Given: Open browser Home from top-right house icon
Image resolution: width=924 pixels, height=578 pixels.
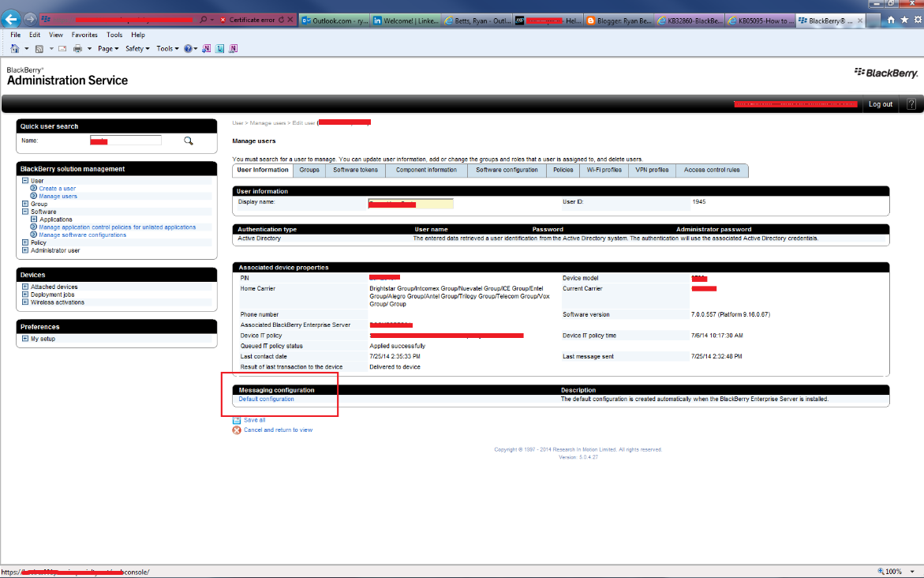Looking at the screenshot, I should 891,20.
